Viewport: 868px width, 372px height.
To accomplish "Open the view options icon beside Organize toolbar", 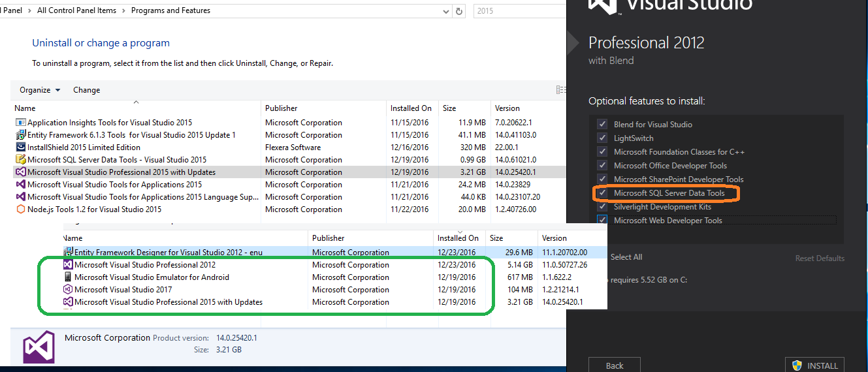I will [x=560, y=90].
